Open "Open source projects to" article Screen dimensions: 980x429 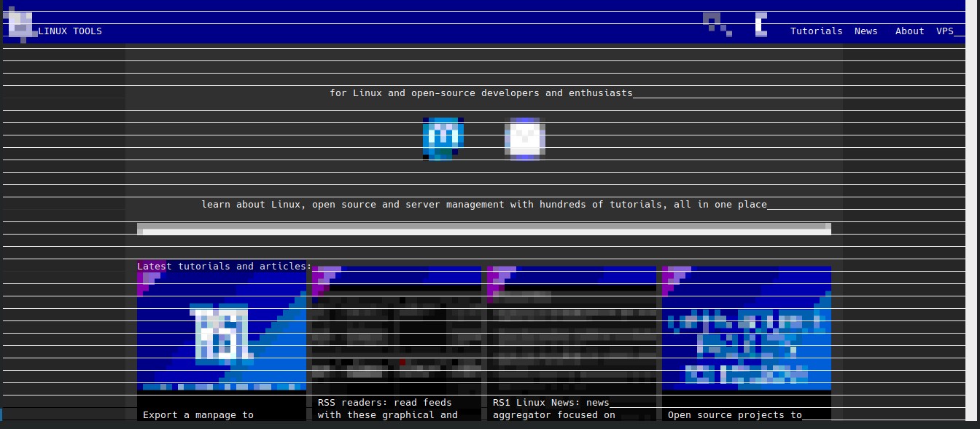coord(734,415)
